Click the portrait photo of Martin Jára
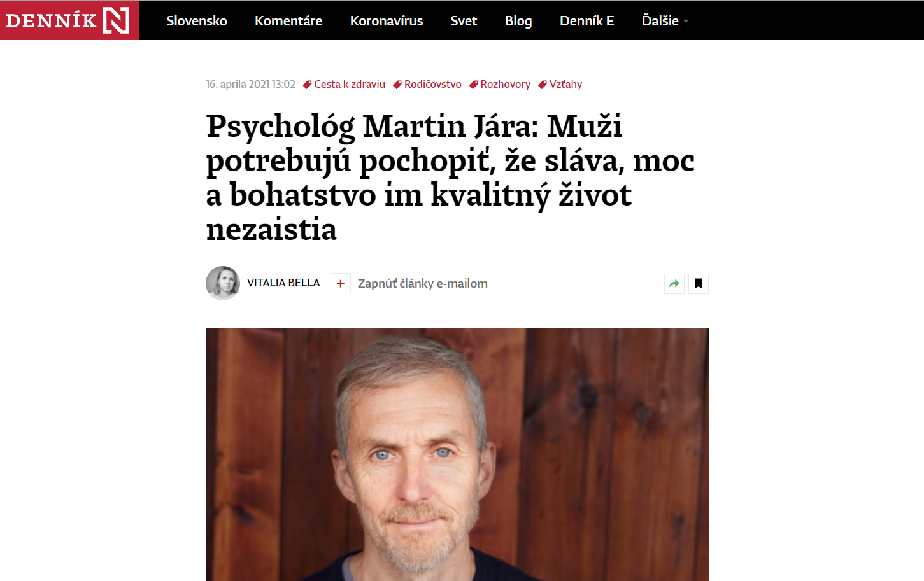924x581 pixels. (457, 454)
